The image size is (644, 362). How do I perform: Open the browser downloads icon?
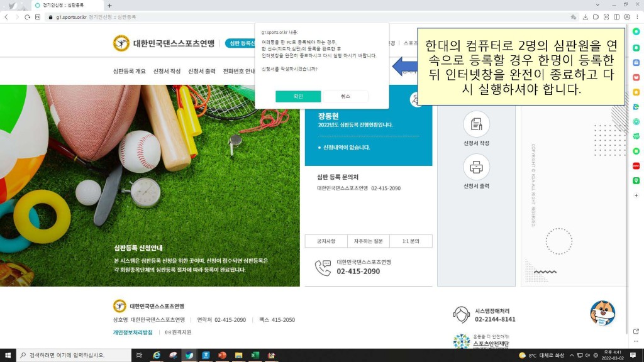pos(585,17)
